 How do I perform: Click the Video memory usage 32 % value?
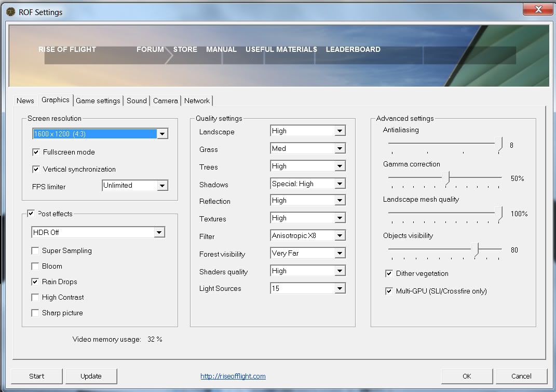(x=155, y=339)
